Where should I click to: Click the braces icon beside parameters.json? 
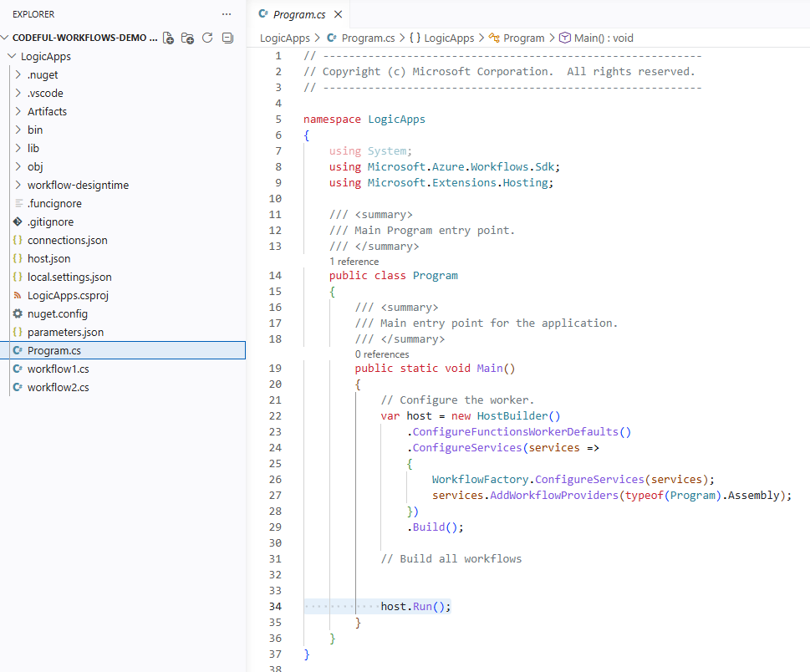pyautogui.click(x=18, y=332)
